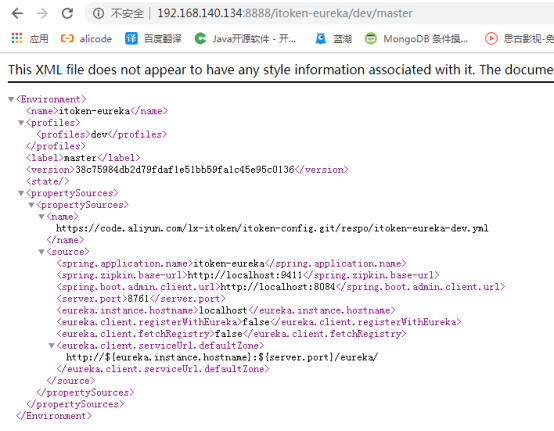Open the alicode bookmark icon
This screenshot has width=554, height=431.
tap(67, 38)
